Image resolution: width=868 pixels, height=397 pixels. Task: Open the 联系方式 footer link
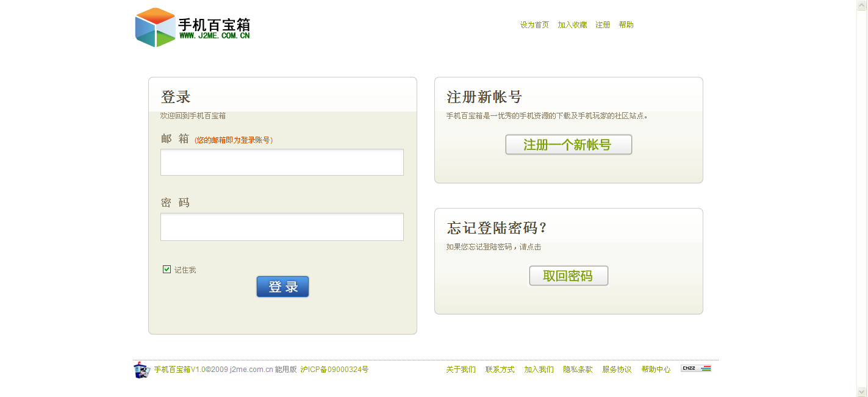(x=500, y=370)
